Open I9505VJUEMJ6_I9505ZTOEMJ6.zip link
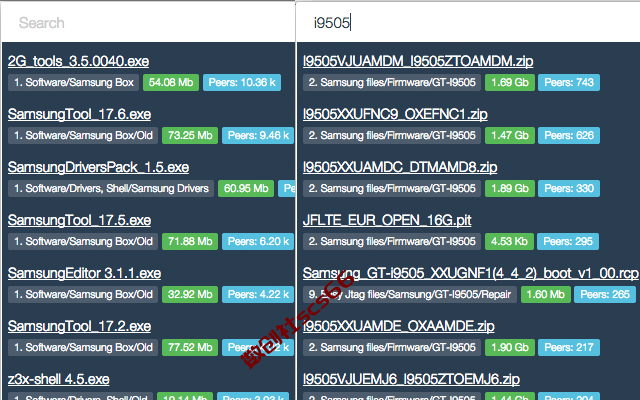This screenshot has height=400, width=640. (411, 380)
